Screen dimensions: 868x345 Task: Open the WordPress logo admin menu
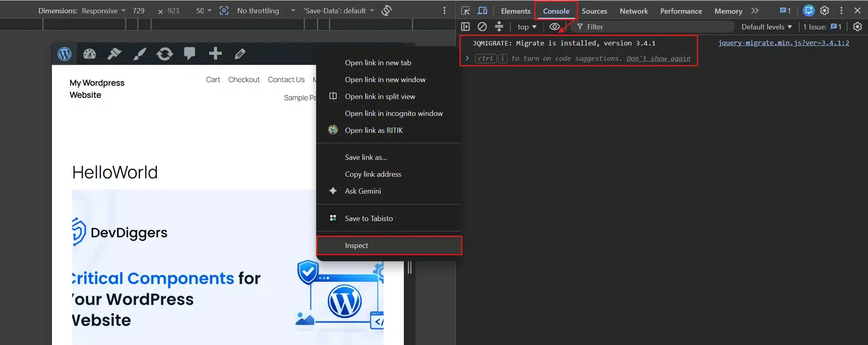click(64, 54)
